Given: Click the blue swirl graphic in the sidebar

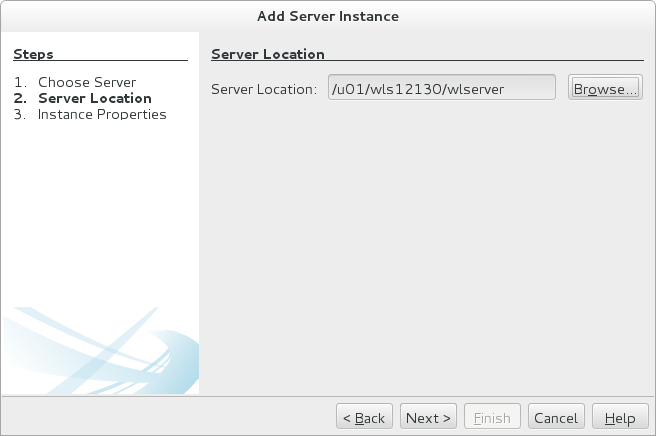Looking at the screenshot, I should point(100,350).
